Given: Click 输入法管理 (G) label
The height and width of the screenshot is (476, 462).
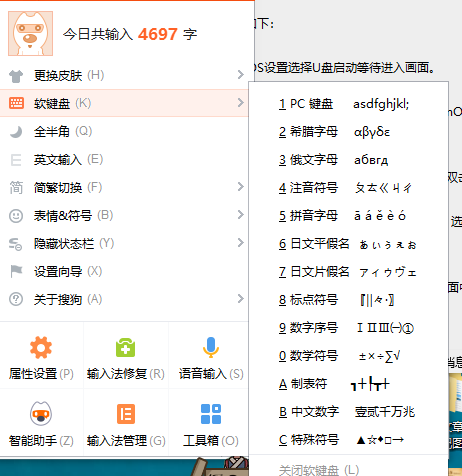Looking at the screenshot, I should pos(126,441).
